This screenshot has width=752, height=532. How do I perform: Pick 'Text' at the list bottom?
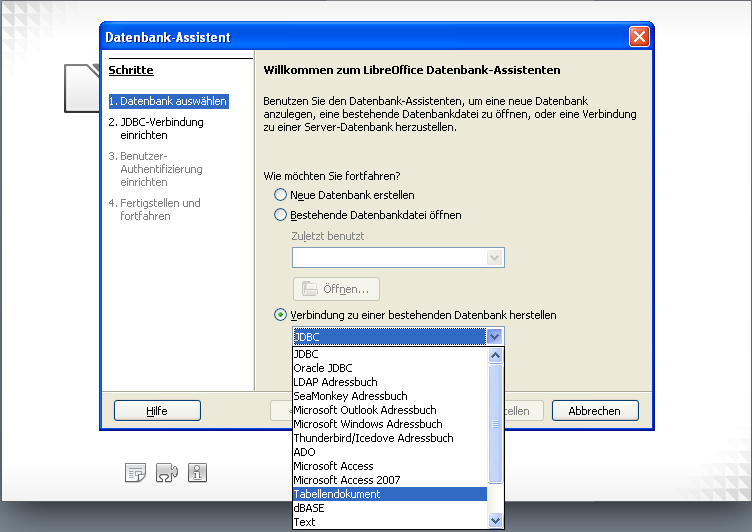coord(390,521)
